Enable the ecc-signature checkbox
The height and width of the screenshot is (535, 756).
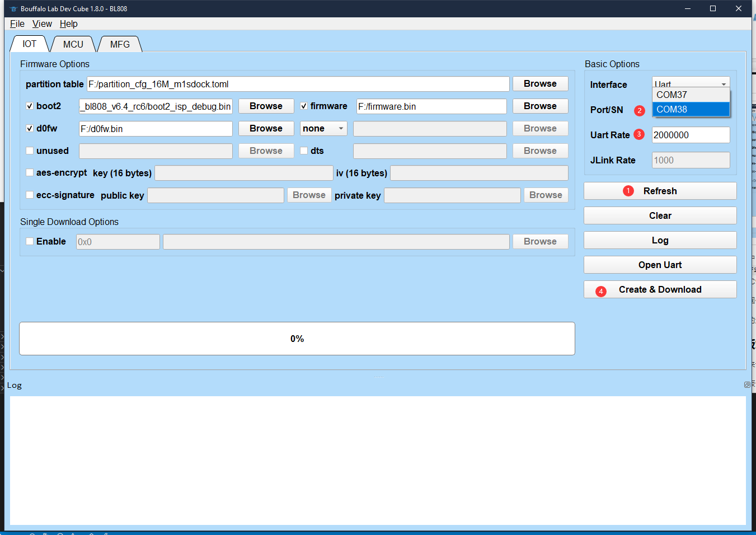click(30, 195)
